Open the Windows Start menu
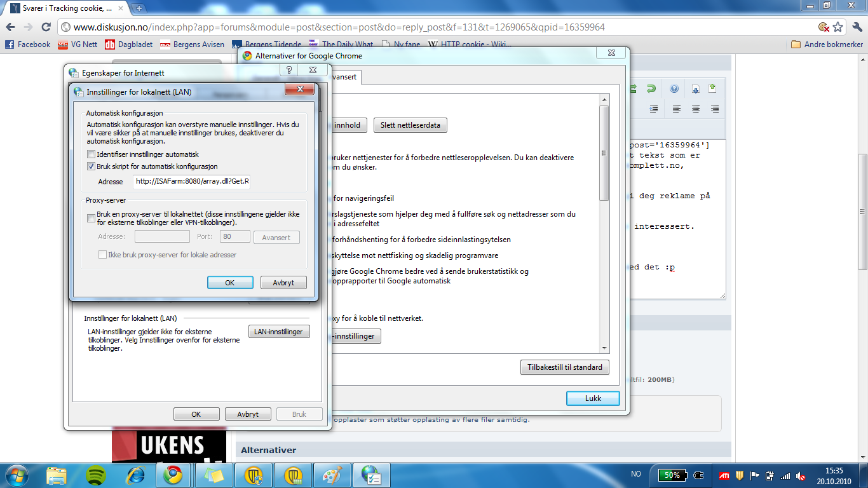The height and width of the screenshot is (488, 868). pos(15,475)
